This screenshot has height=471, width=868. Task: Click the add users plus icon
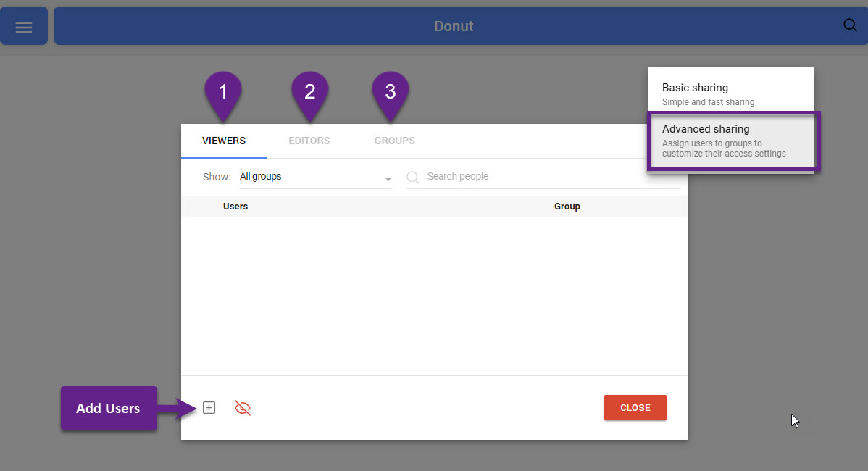point(209,408)
